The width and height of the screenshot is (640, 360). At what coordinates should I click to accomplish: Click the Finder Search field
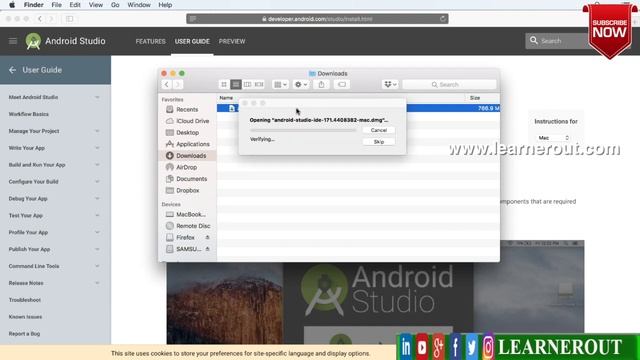[449, 84]
